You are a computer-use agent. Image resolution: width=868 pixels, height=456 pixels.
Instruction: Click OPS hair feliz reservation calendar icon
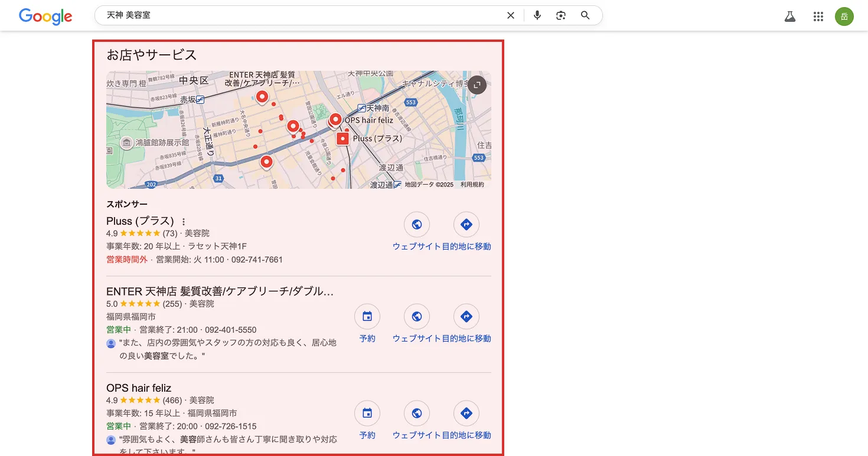coord(367,414)
